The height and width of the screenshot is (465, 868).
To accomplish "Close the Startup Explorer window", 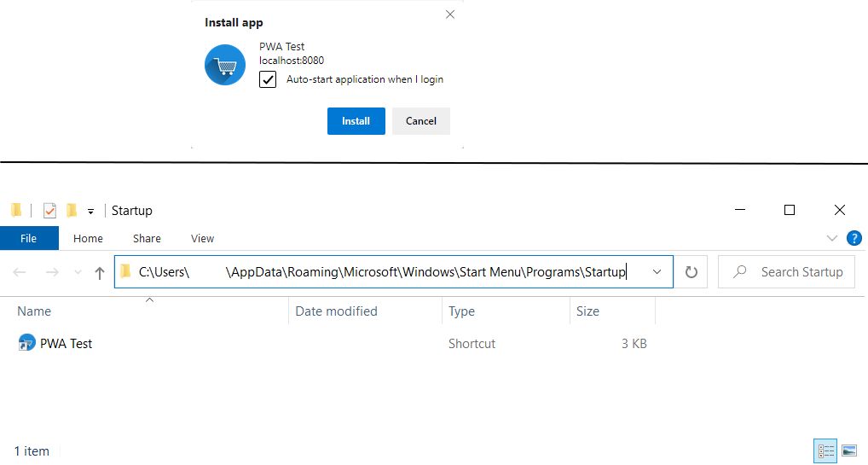I will coord(840,210).
